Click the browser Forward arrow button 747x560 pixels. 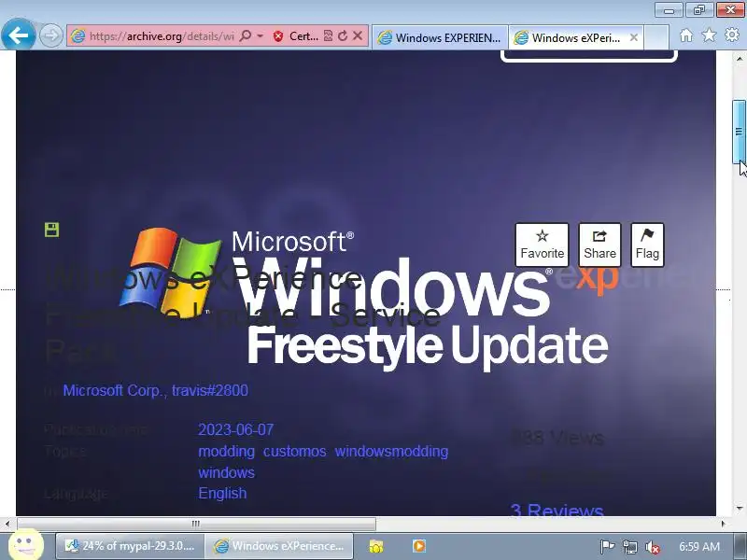point(51,35)
